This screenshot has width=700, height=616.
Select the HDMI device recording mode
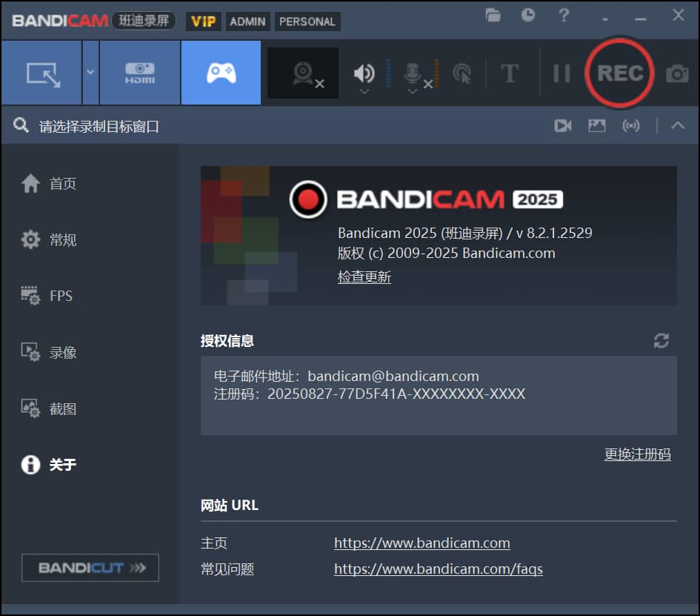point(139,72)
